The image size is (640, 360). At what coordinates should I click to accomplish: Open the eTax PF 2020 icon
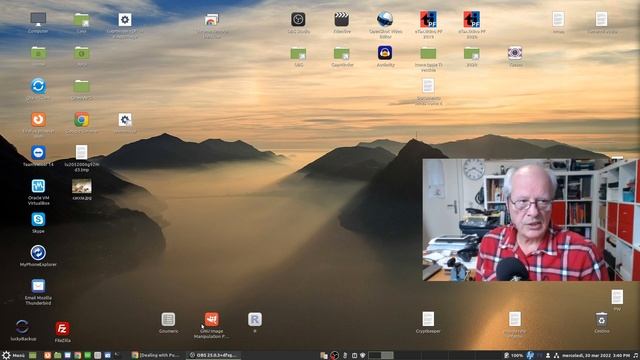(x=471, y=20)
